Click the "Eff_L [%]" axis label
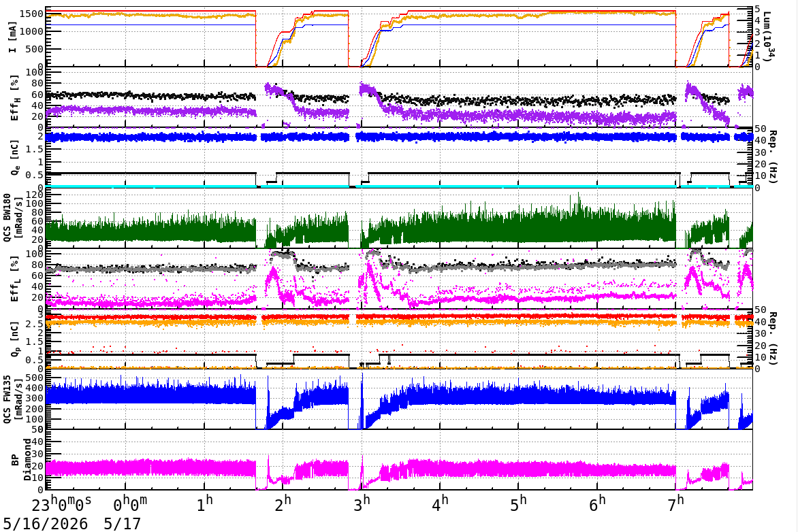This screenshot has width=798, height=532. tap(15, 279)
